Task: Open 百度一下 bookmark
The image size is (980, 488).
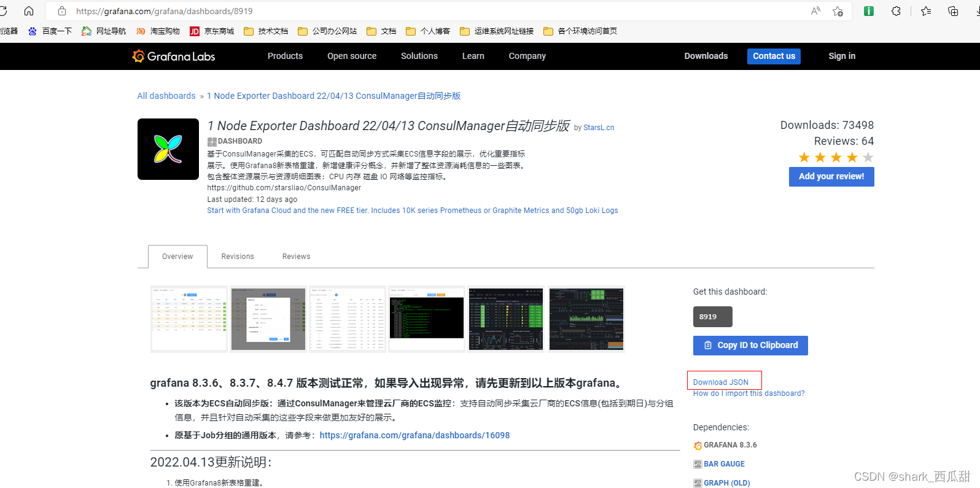Action: (50, 31)
